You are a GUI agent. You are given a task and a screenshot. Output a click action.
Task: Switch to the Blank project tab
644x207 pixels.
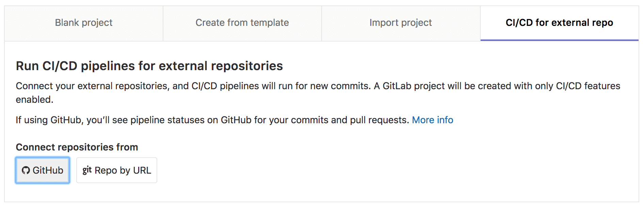coord(84,23)
